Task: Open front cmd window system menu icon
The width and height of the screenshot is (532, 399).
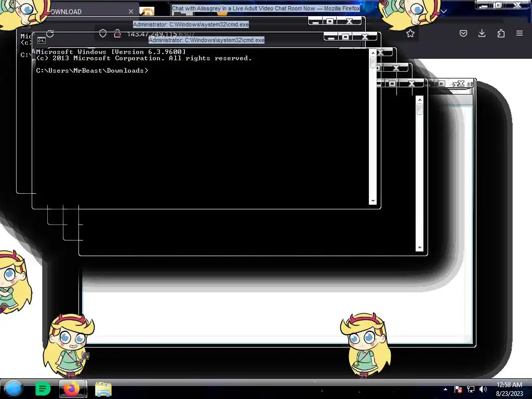Action: [x=41, y=41]
